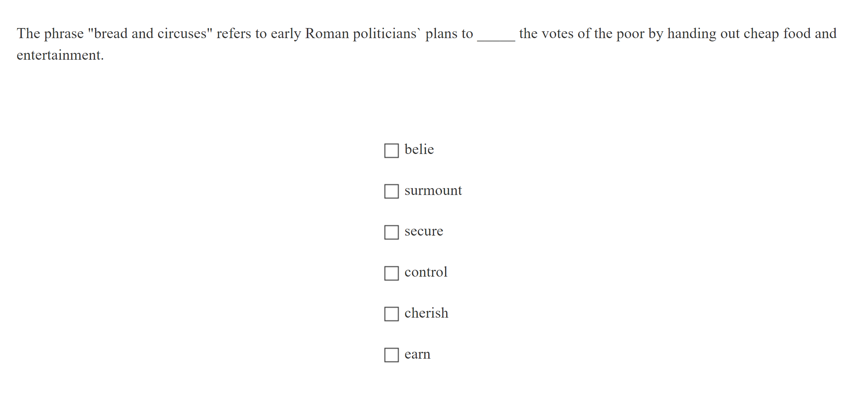The image size is (868, 400).
Task: Select the 'secure' checkbox
Action: [x=391, y=232]
